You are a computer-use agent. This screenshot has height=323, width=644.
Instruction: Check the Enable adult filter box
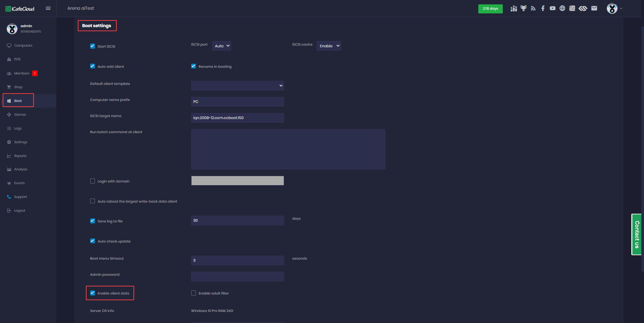tap(193, 293)
